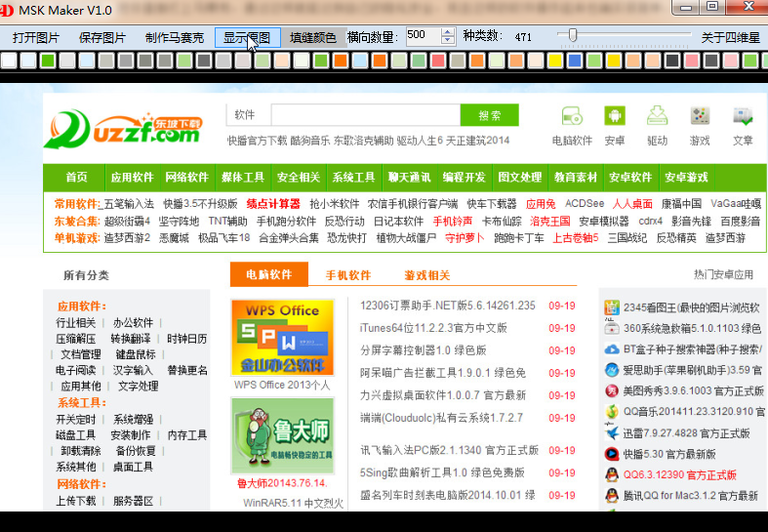Increase 横向数量 with the up arrow
This screenshot has width=768, height=532.
coord(447,32)
